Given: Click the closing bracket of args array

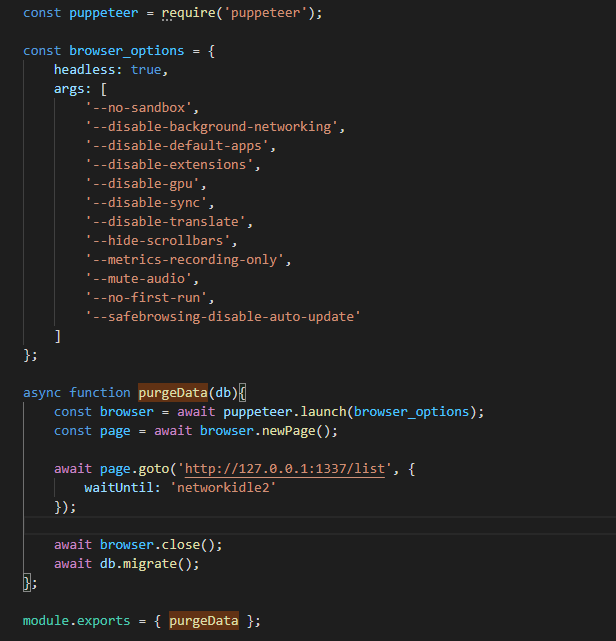Looking at the screenshot, I should 58,336.
